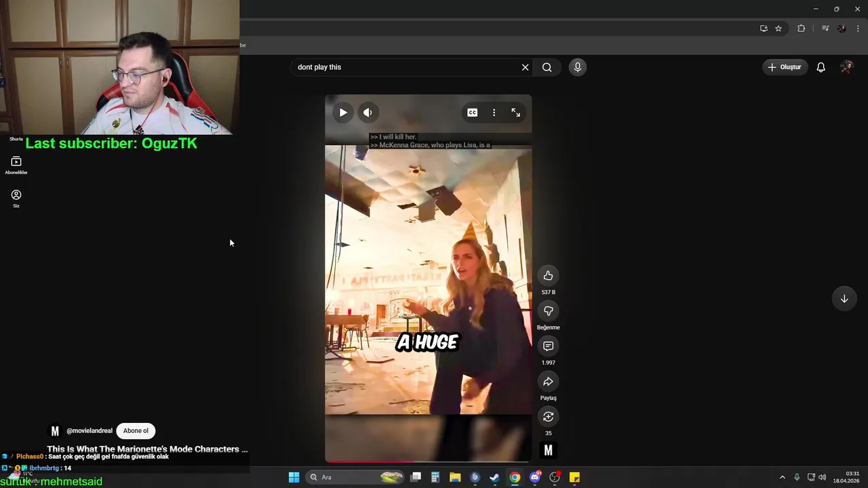Open the Windows Start menu
The width and height of the screenshot is (868, 488).
294,477
